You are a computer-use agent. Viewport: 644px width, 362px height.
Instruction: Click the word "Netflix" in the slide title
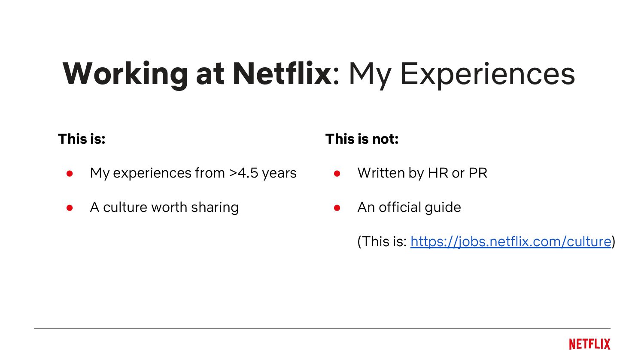(282, 74)
